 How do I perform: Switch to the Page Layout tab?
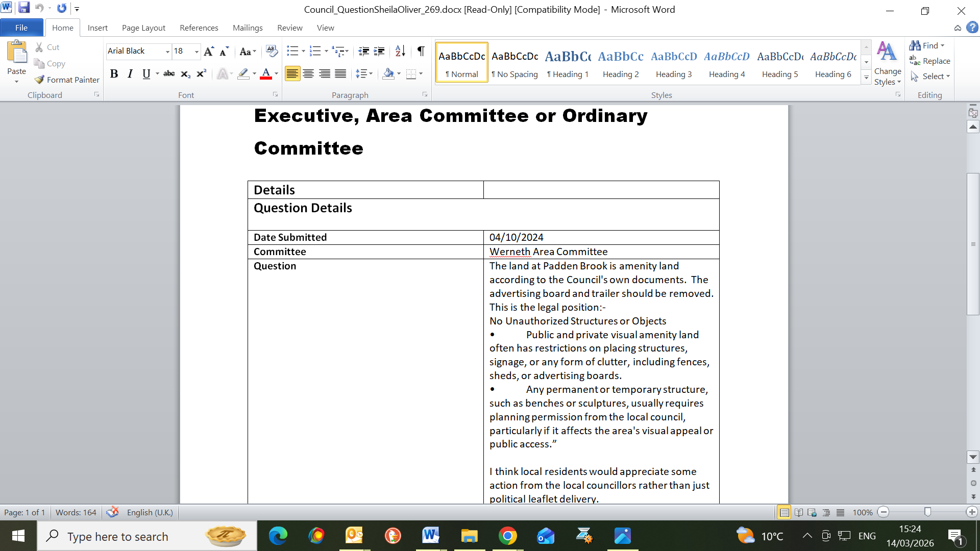pos(143,28)
